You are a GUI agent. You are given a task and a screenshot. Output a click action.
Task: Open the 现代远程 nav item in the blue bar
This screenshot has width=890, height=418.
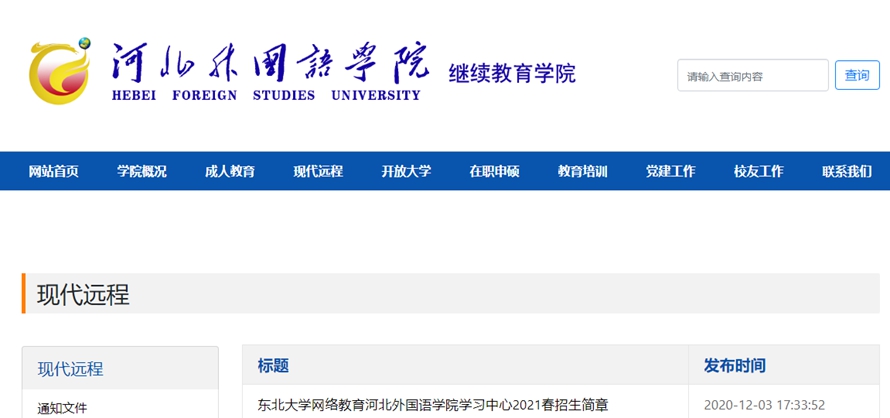(x=318, y=171)
